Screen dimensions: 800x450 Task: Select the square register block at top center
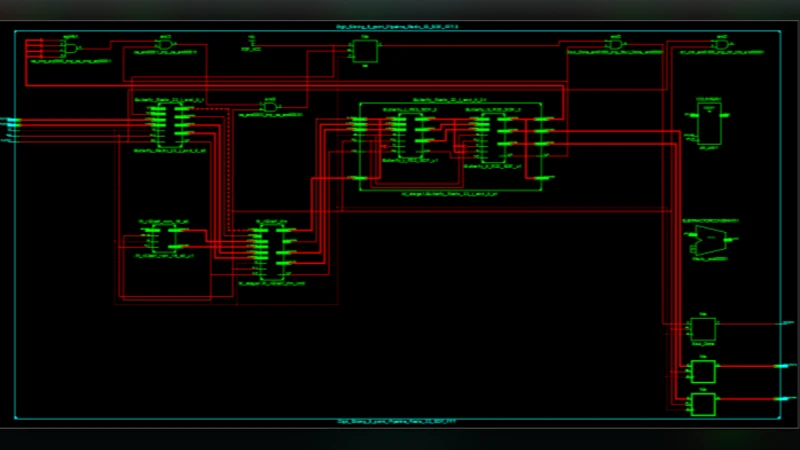click(x=365, y=53)
